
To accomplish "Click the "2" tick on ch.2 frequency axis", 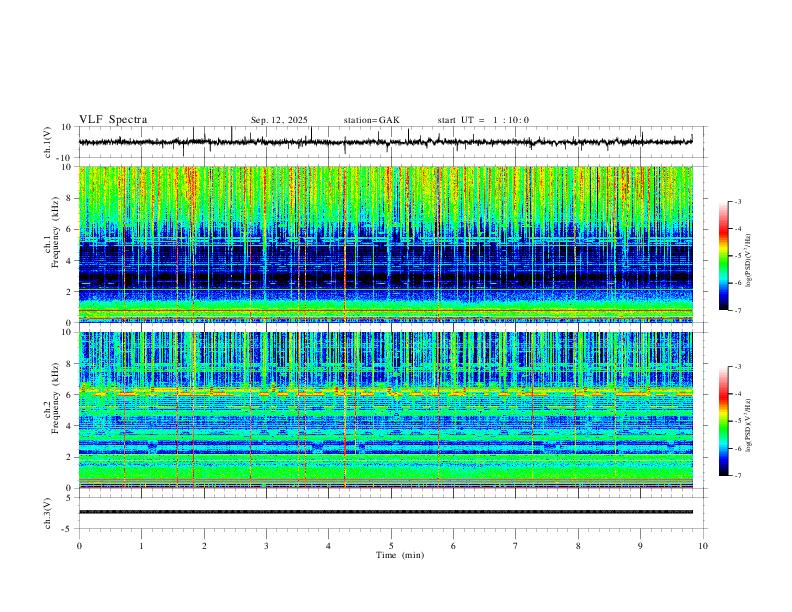I will 69,457.
